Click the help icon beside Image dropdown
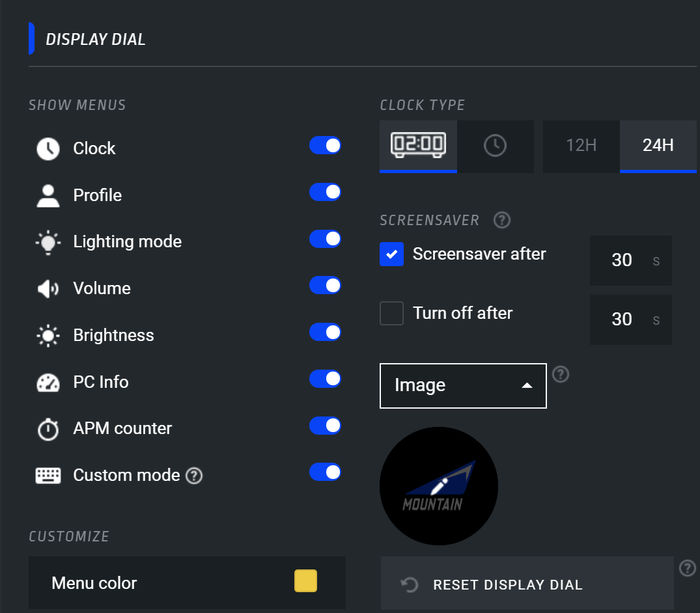 click(561, 374)
